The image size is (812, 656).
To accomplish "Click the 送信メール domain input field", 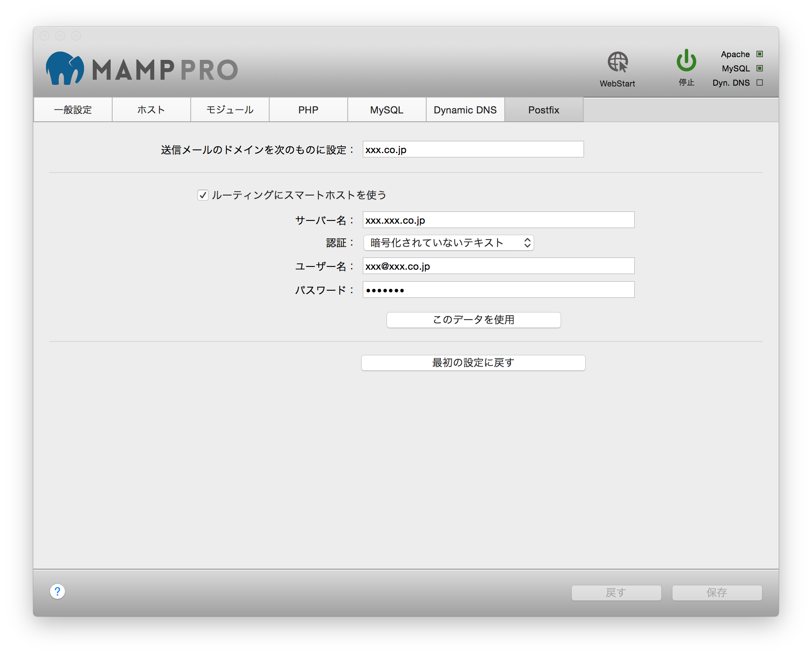I will tap(473, 150).
